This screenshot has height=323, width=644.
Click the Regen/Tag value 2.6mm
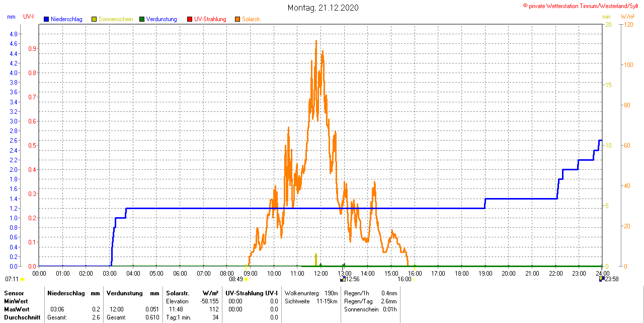[x=389, y=301]
